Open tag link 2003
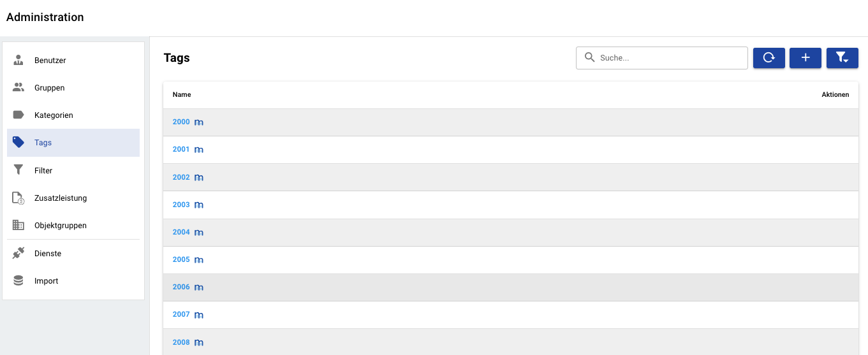868x355 pixels. pos(181,205)
